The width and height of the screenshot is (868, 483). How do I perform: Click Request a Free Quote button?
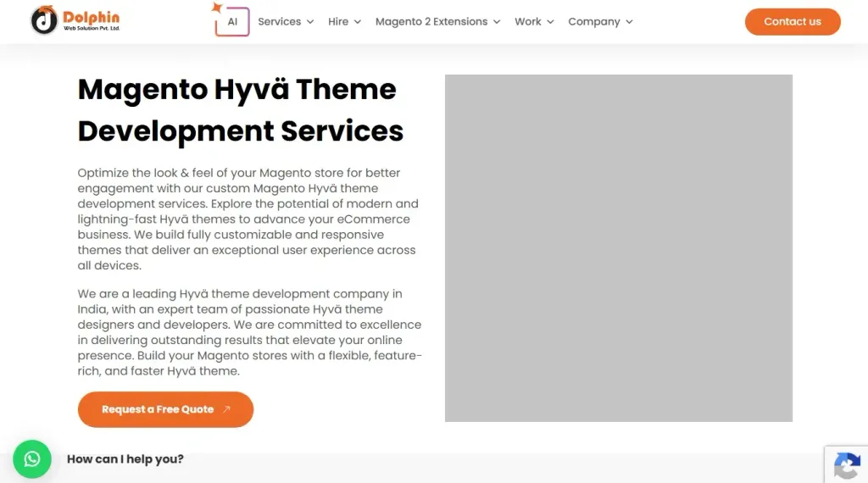165,409
